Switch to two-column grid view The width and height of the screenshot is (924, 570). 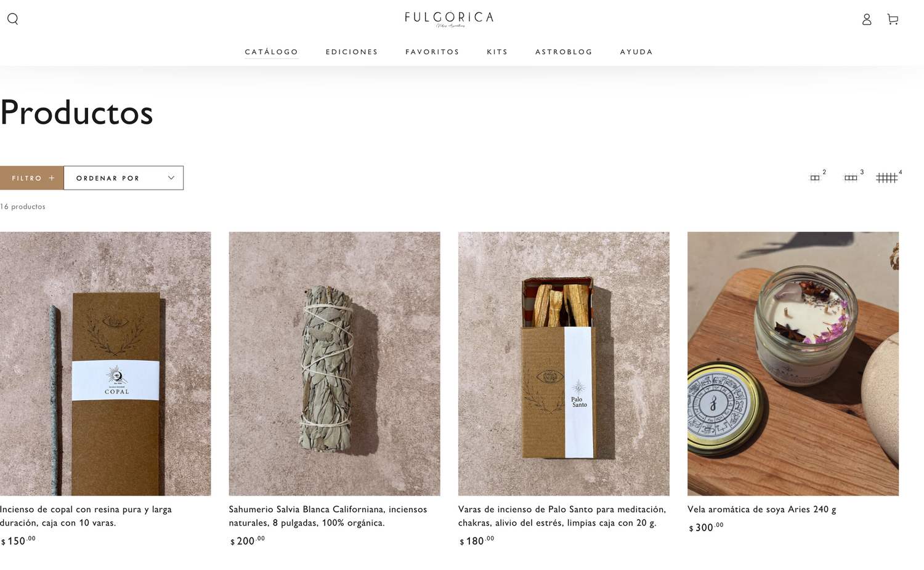[817, 177]
